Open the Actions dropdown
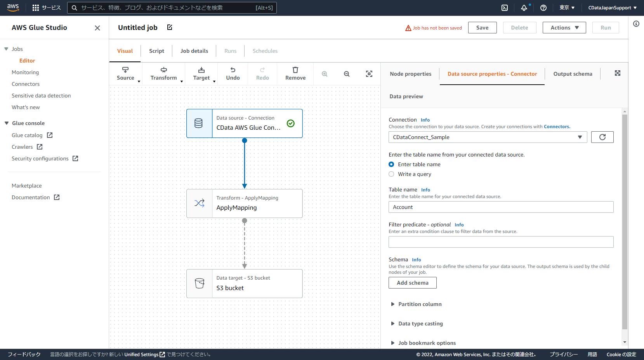This screenshot has width=644, height=360. [x=564, y=28]
